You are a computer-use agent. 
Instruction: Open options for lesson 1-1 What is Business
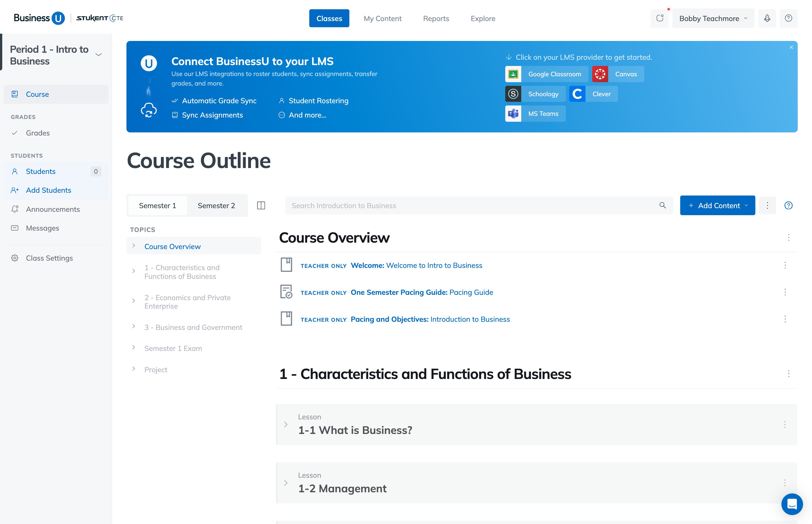coord(785,424)
